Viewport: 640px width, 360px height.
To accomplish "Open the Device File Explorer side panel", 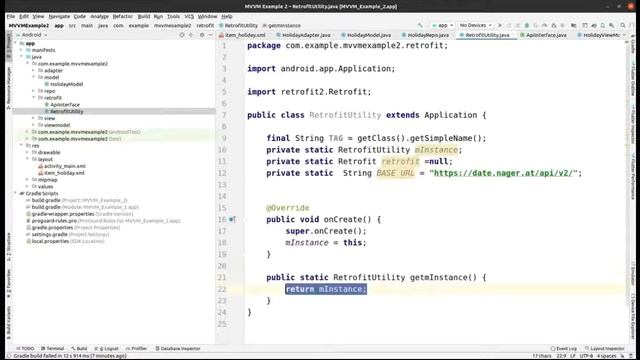I will 633,317.
